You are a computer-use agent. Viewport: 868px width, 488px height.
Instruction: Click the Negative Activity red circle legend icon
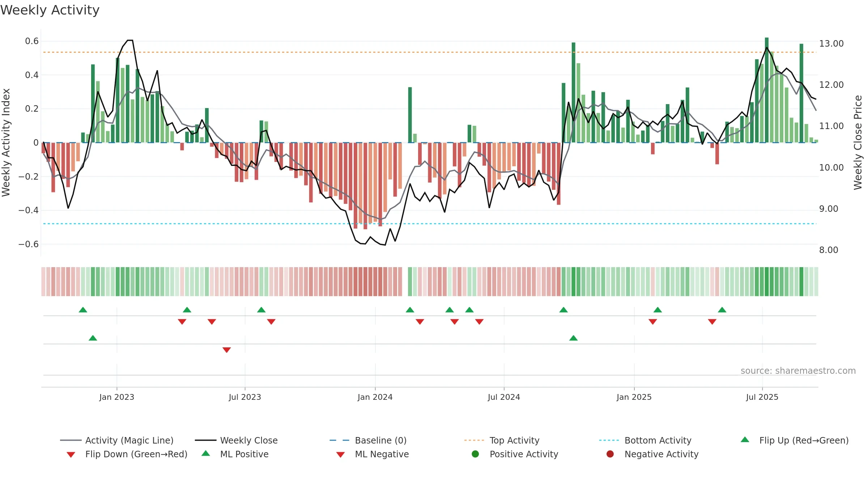click(610, 454)
